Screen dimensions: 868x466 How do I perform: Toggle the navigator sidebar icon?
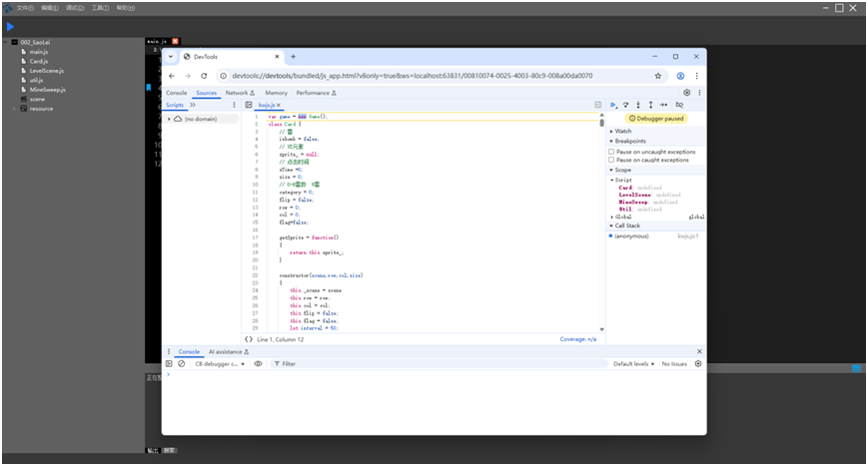tap(249, 105)
